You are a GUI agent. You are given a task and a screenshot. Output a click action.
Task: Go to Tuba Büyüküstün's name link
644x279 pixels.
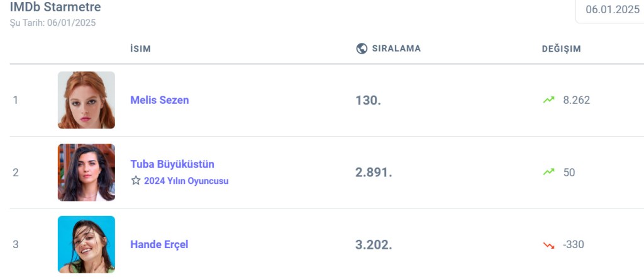tap(172, 164)
